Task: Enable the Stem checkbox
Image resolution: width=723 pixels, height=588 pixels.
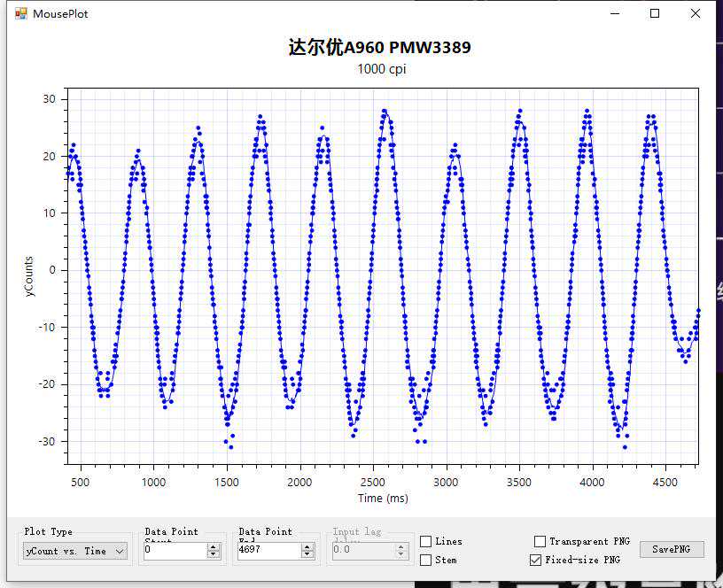Action: point(426,560)
